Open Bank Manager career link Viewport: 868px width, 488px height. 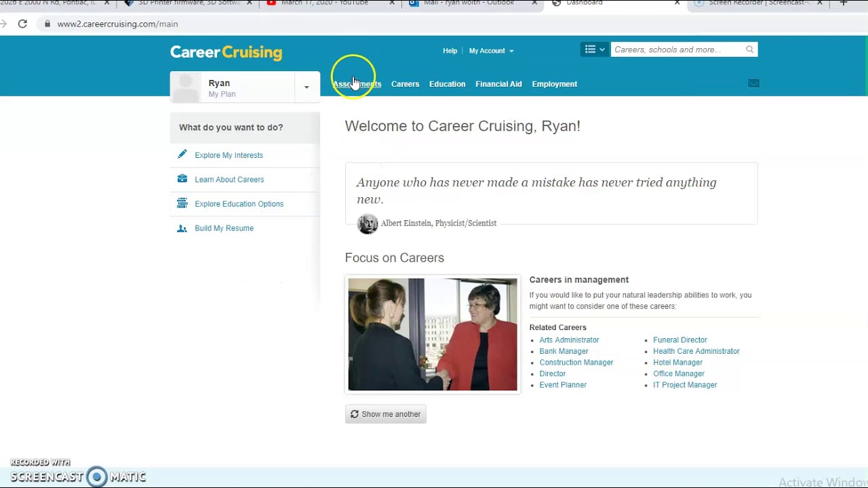tap(564, 351)
